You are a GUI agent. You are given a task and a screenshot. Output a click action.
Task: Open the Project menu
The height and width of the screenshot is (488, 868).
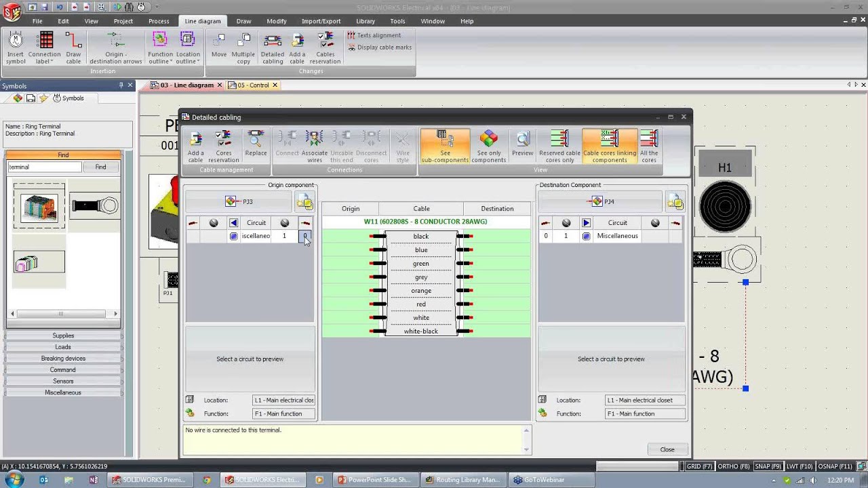coord(123,21)
